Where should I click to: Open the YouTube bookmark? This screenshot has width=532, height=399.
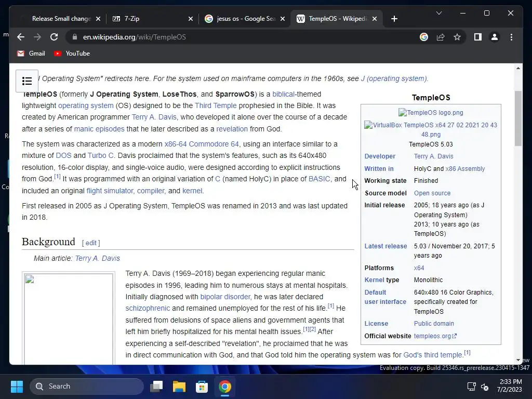(x=72, y=54)
